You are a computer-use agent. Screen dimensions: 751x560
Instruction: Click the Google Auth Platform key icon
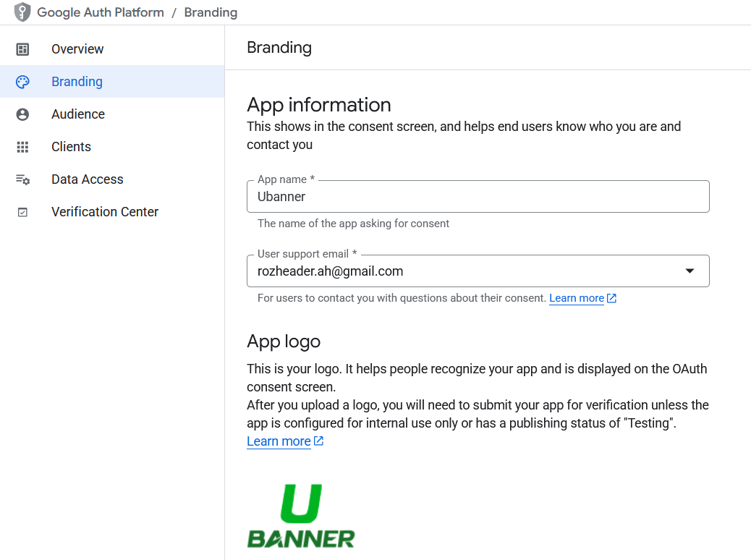tap(22, 12)
